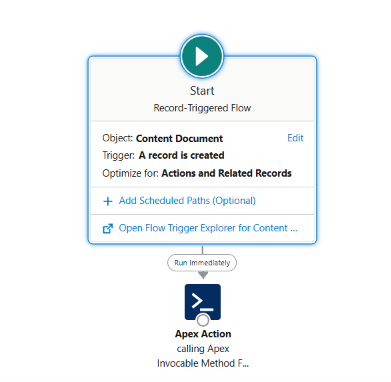The height and width of the screenshot is (382, 391).
Task: Click the Start heading text
Action: pyautogui.click(x=202, y=91)
